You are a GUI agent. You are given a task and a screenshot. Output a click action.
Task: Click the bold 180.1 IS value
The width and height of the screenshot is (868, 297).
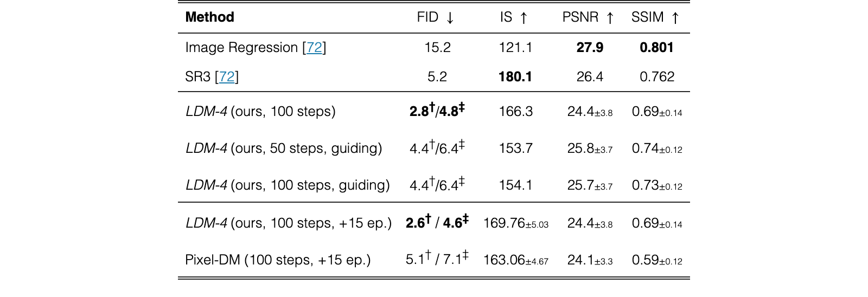515,77
